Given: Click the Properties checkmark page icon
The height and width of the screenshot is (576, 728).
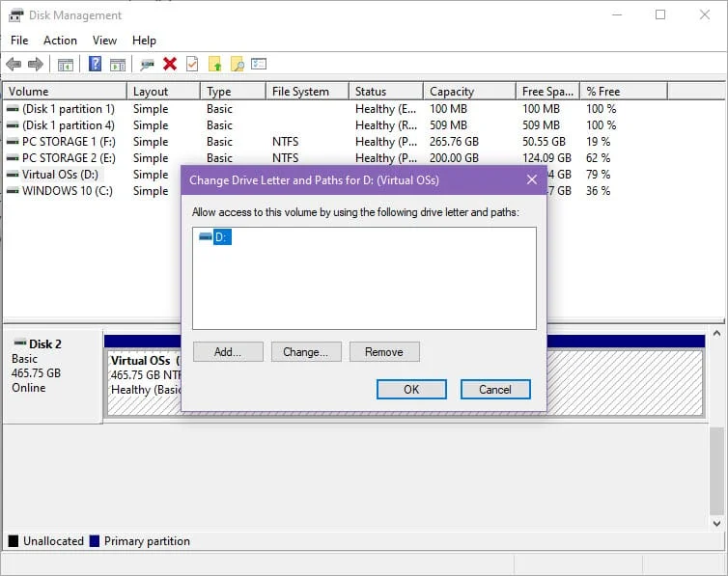Looking at the screenshot, I should pyautogui.click(x=192, y=64).
